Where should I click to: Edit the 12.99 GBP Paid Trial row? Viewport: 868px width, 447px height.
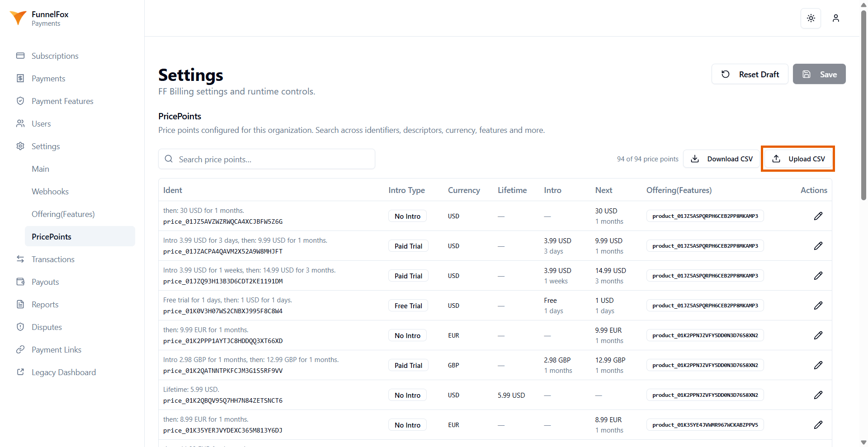(818, 365)
